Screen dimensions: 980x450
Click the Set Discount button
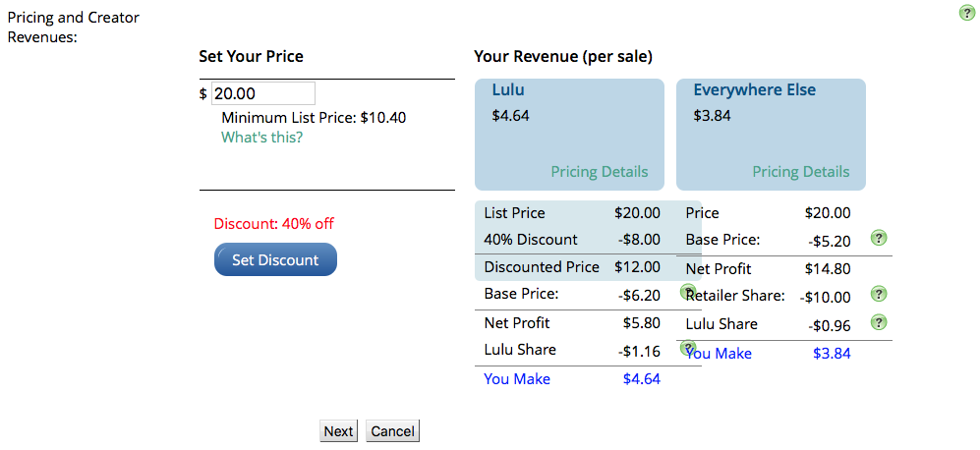[275, 259]
